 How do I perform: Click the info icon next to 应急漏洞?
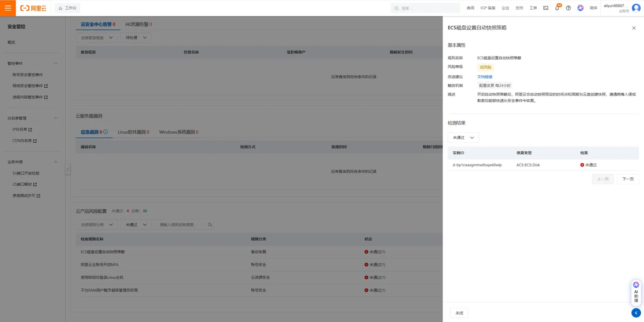click(x=106, y=132)
